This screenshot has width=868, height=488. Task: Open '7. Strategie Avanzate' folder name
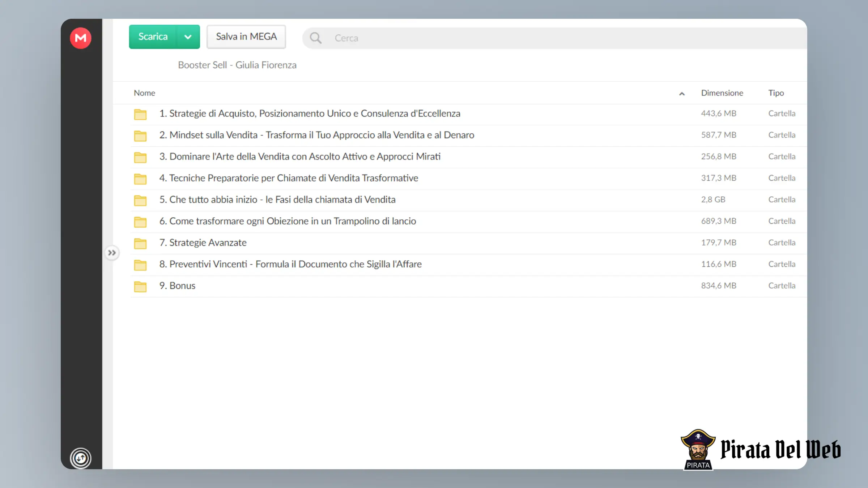point(203,243)
